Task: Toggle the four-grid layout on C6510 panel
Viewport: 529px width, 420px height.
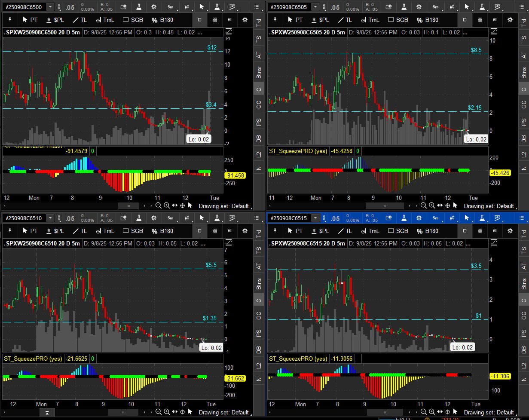Action: coord(214,231)
